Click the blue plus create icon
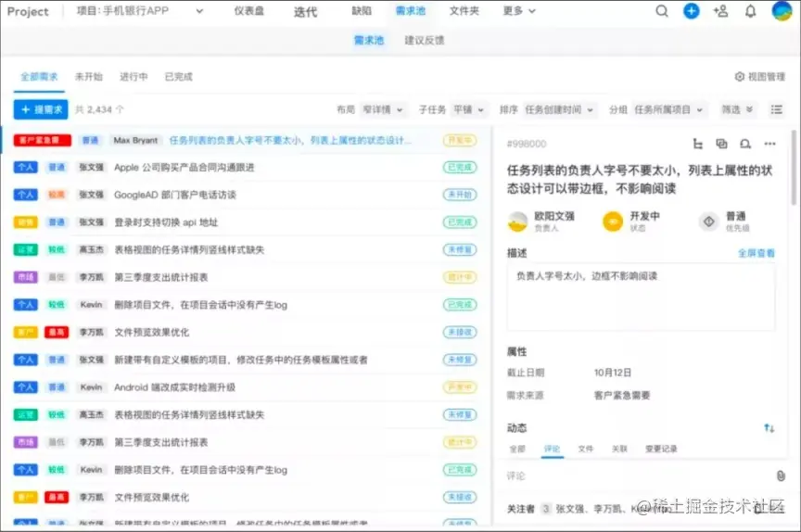 (x=692, y=11)
